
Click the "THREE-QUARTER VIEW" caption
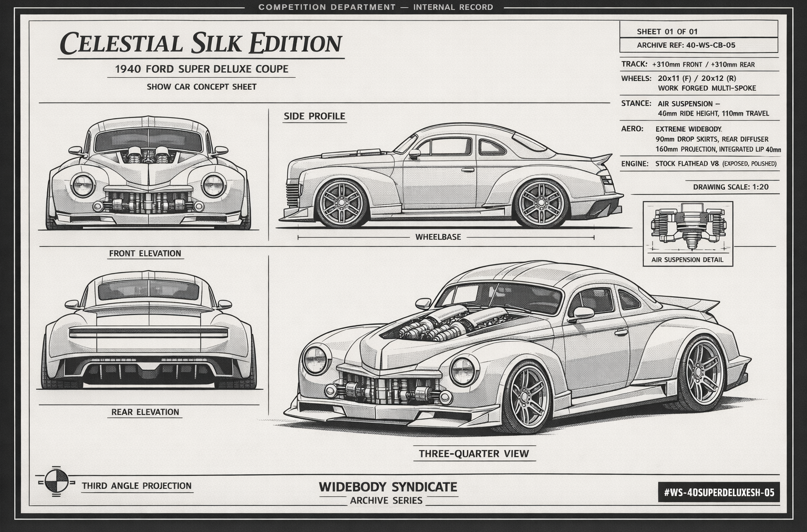(x=474, y=453)
